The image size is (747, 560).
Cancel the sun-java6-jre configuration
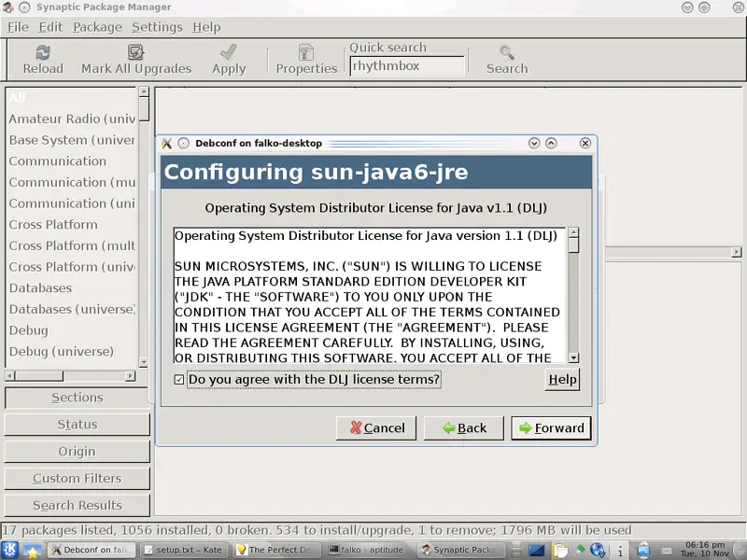click(x=376, y=428)
